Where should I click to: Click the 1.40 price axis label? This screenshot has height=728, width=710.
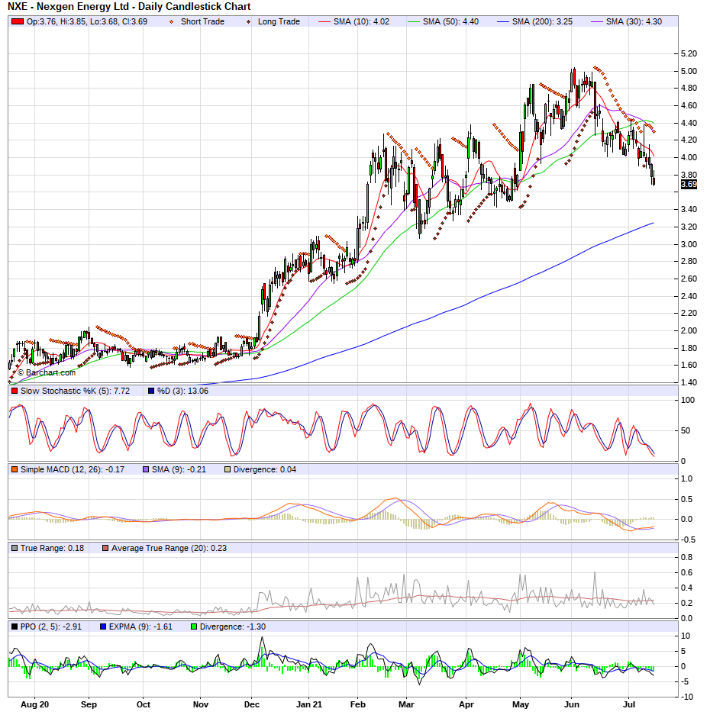[689, 382]
